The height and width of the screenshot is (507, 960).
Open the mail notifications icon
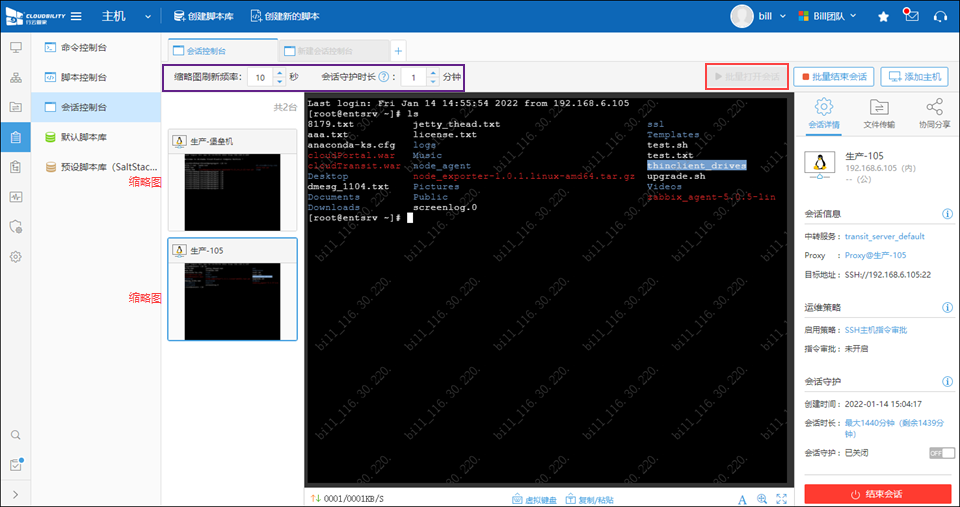910,16
